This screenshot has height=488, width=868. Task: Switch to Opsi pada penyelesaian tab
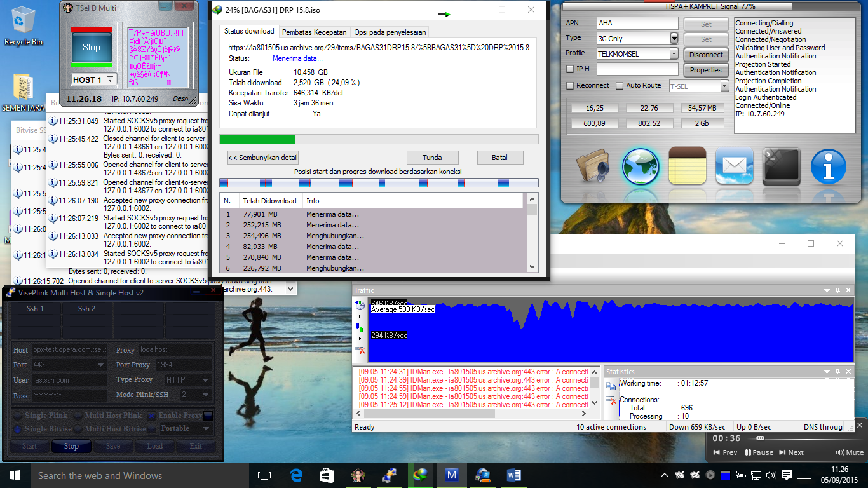390,32
